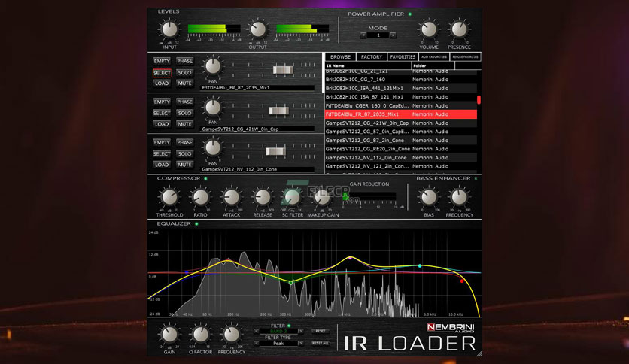Click the MAKEUP GAIN knob
The height and width of the screenshot is (364, 629).
tap(323, 197)
